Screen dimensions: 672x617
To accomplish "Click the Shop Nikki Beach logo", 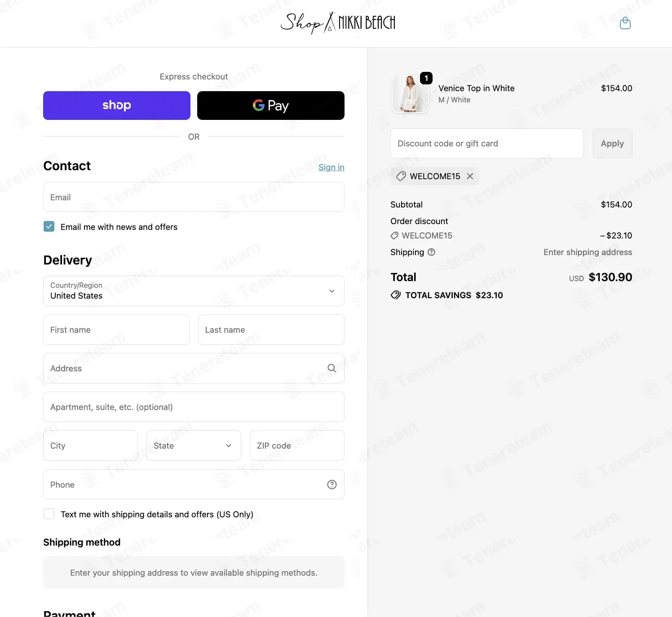I will point(338,22).
